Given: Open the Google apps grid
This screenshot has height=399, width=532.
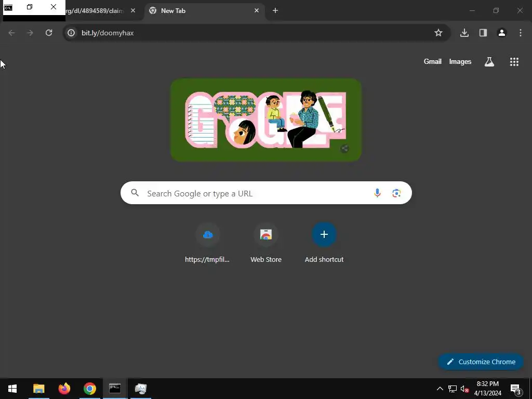Looking at the screenshot, I should coord(514,62).
